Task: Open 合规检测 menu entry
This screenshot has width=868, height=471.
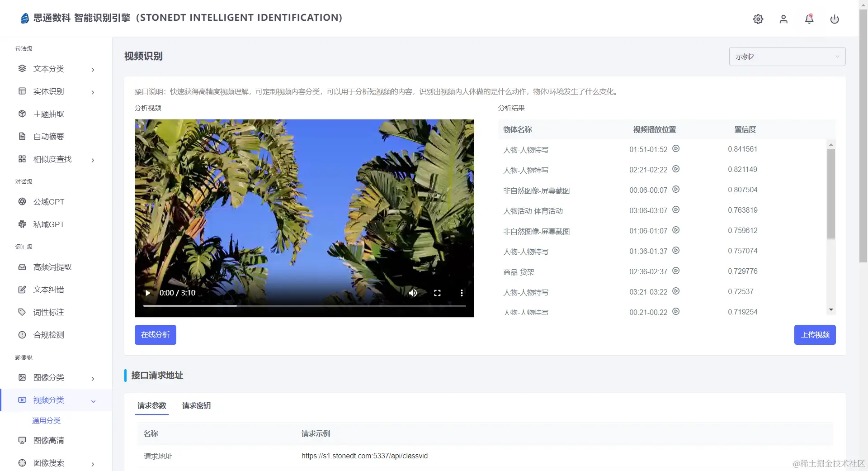Action: [49, 335]
